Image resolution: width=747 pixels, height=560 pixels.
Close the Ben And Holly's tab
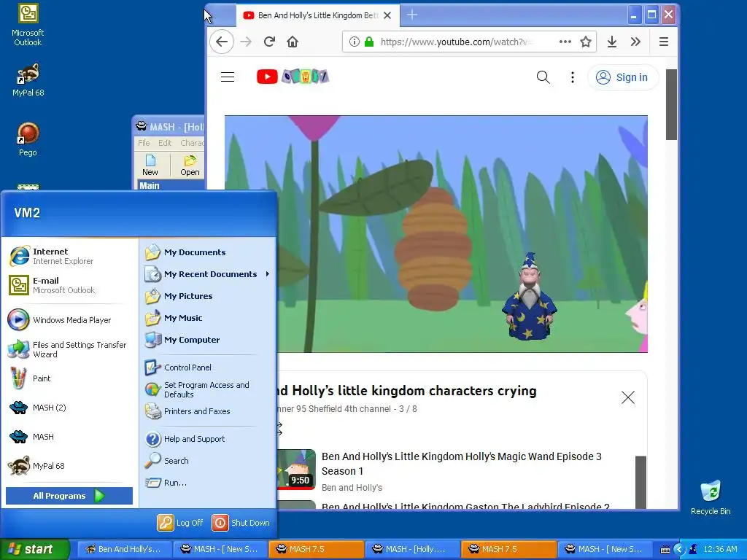tap(387, 15)
